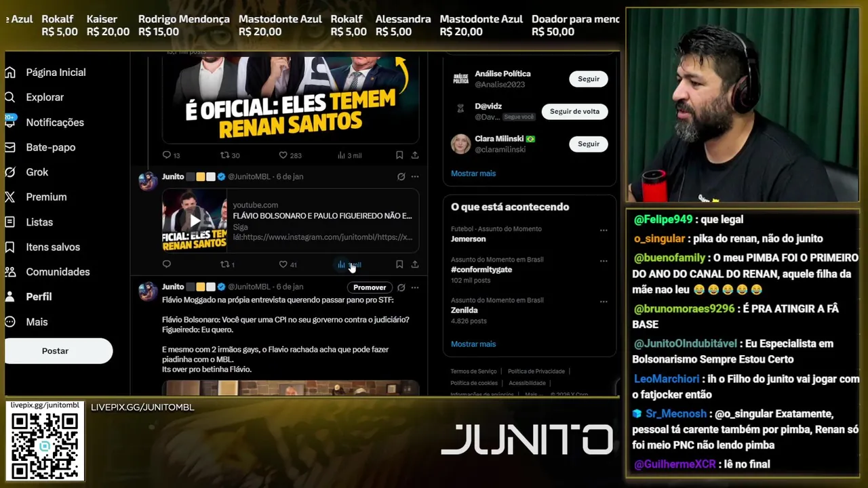
Task: Click the Mais circle icon
Action: coord(10,322)
